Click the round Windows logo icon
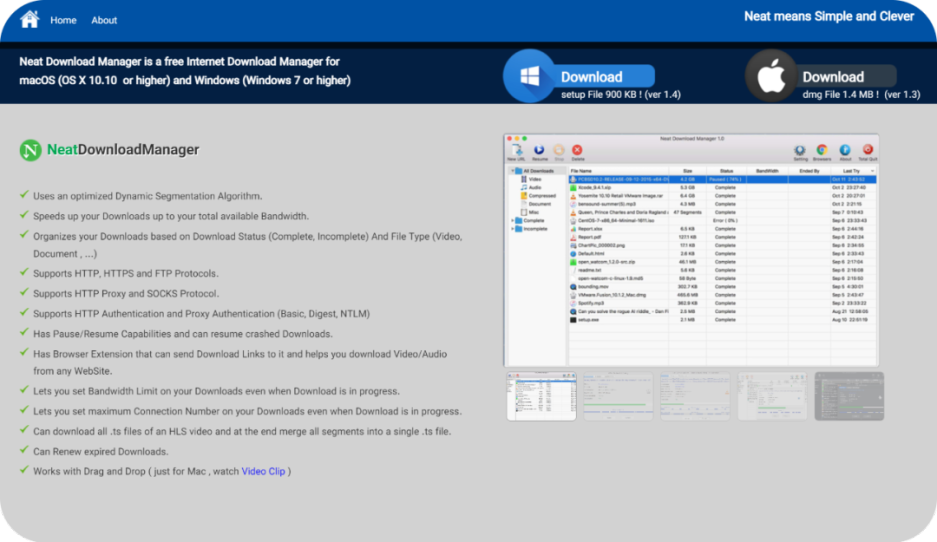 [529, 76]
